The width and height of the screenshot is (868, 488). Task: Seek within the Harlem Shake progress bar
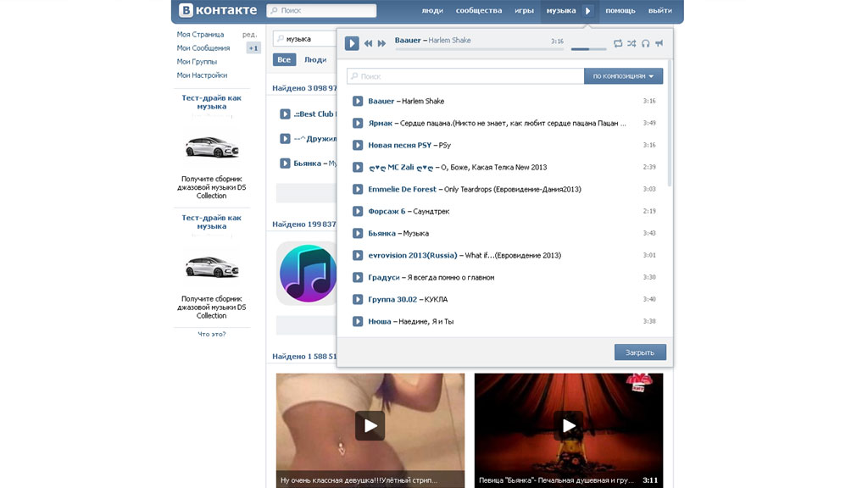480,49
